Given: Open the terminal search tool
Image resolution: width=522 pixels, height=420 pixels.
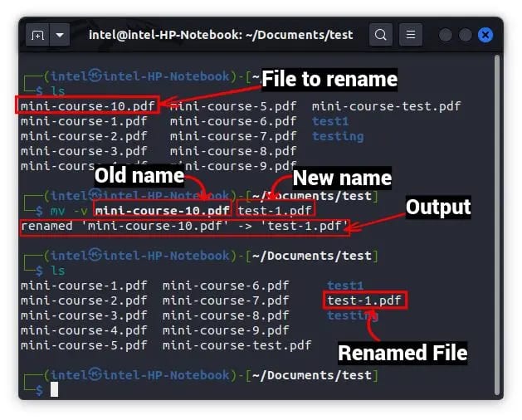Looking at the screenshot, I should pyautogui.click(x=381, y=35).
